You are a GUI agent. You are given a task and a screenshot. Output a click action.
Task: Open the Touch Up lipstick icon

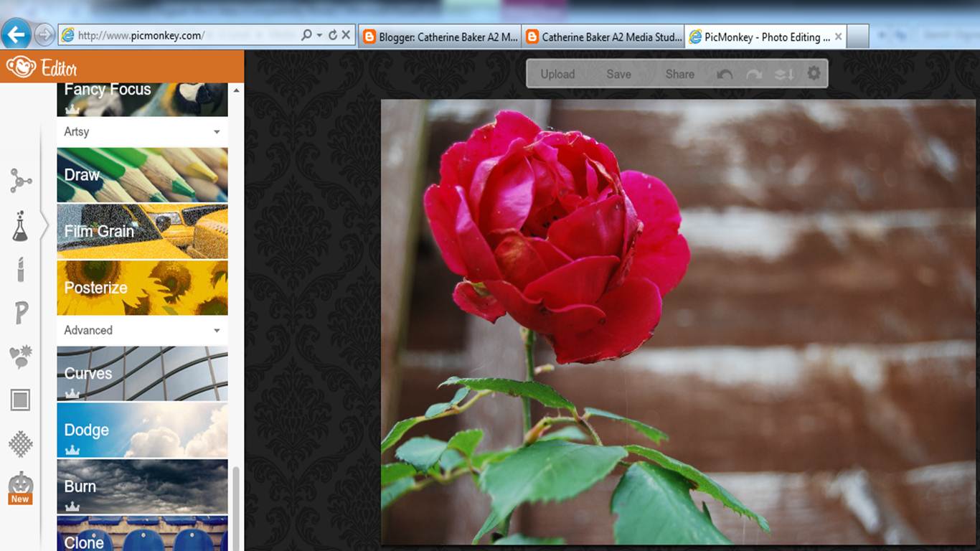pos(21,270)
